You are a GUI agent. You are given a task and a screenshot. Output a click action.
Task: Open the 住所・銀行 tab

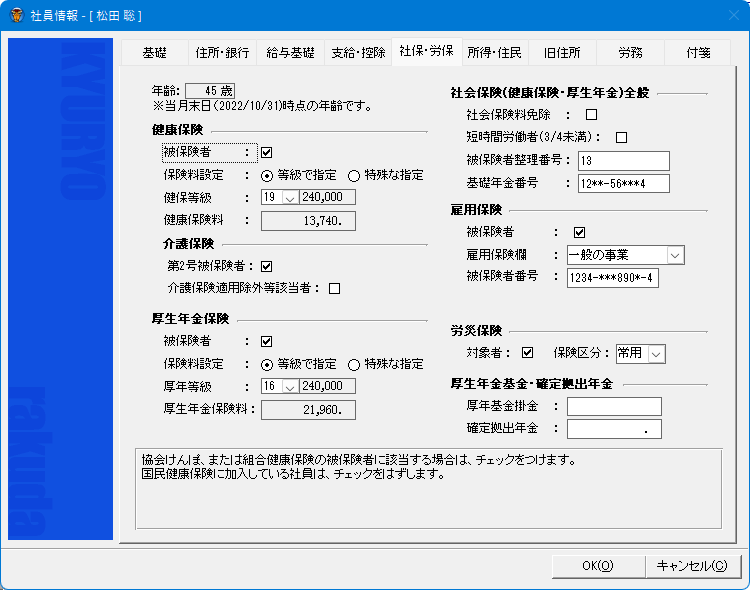point(222,53)
